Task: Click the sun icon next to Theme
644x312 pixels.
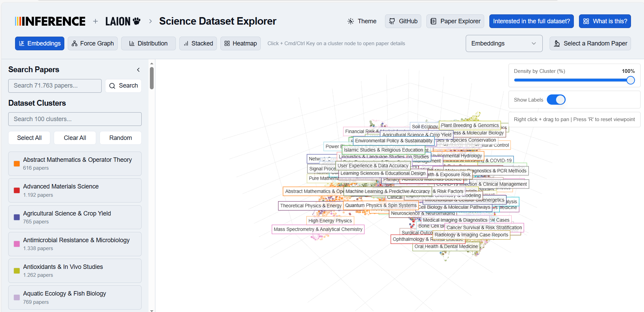Action: [x=351, y=21]
